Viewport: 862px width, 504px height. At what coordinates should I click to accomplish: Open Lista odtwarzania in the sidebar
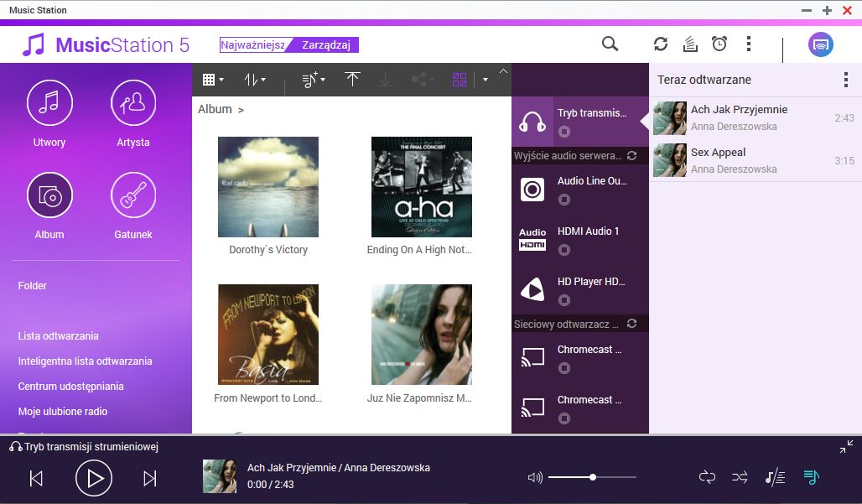(58, 335)
